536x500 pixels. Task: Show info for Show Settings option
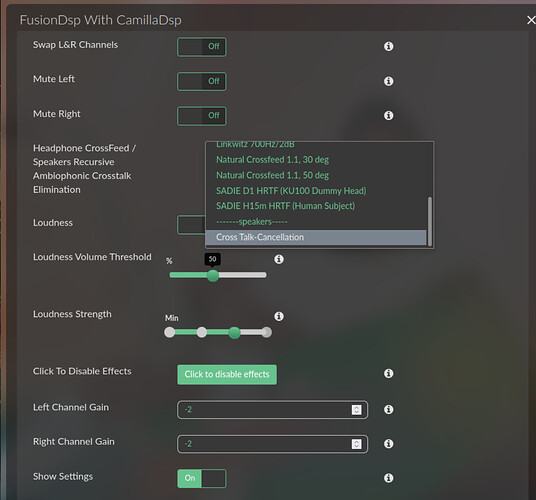tap(388, 478)
